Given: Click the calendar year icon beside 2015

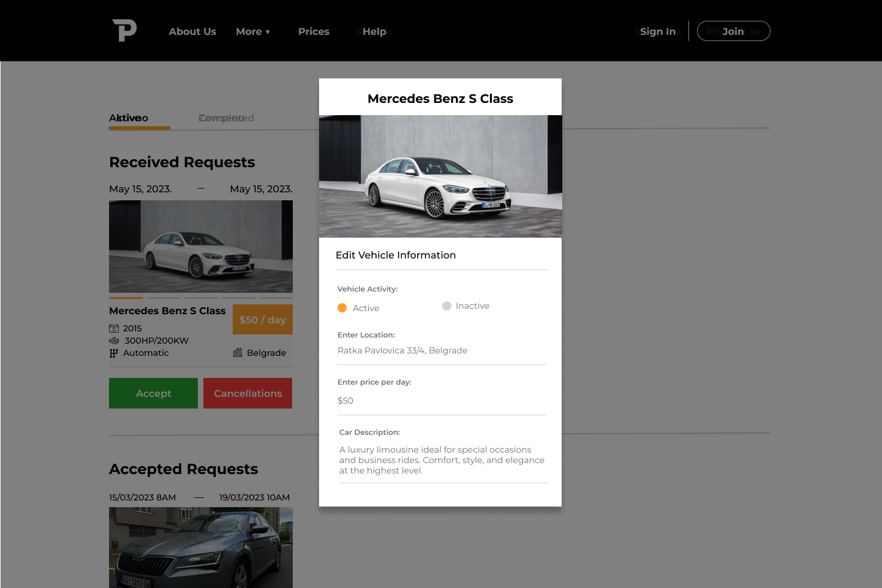Looking at the screenshot, I should point(114,328).
